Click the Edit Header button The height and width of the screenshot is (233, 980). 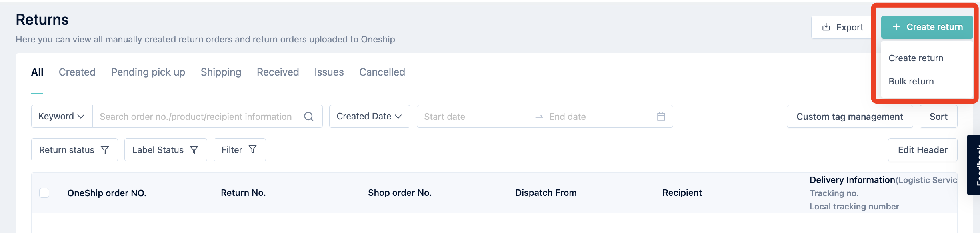[922, 150]
